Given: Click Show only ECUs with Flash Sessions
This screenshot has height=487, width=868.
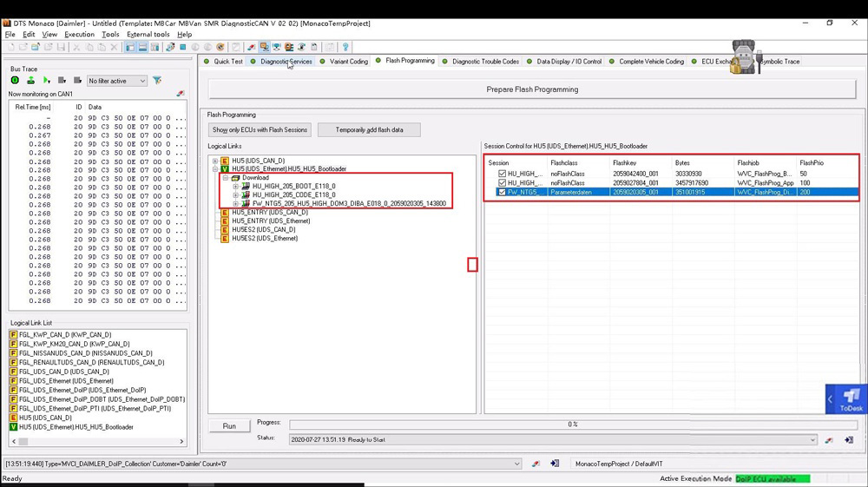Looking at the screenshot, I should 260,130.
